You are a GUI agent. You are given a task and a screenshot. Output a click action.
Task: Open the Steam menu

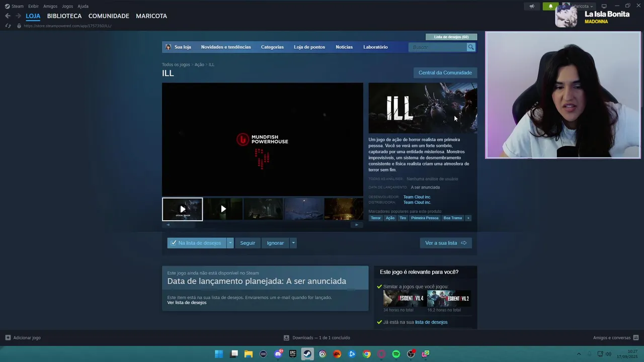18,6
